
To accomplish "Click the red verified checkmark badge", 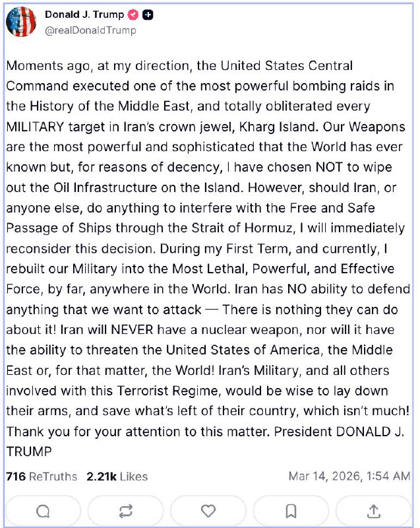I will pos(133,15).
